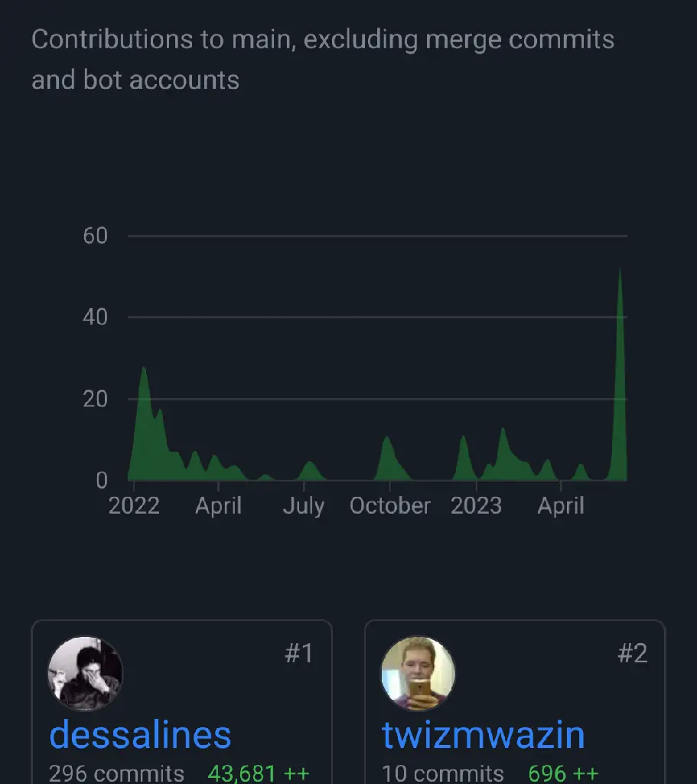Open the twizmwazin profile avatar
The height and width of the screenshot is (784, 697).
(419, 673)
